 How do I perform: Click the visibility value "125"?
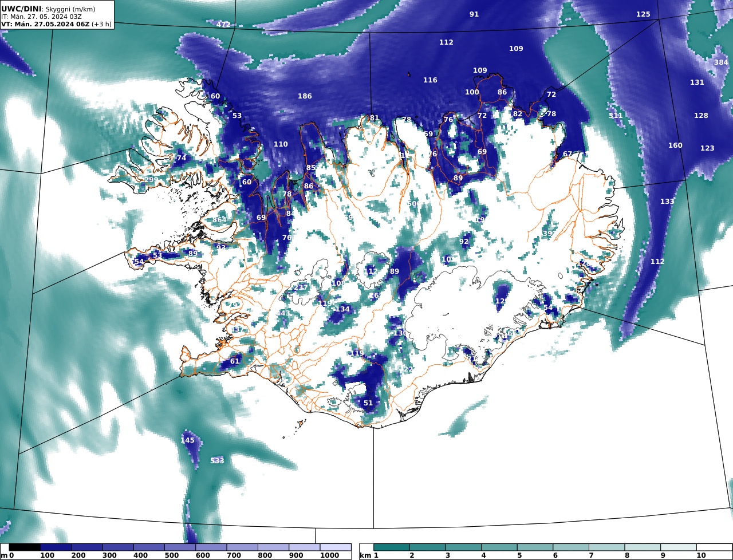point(643,14)
